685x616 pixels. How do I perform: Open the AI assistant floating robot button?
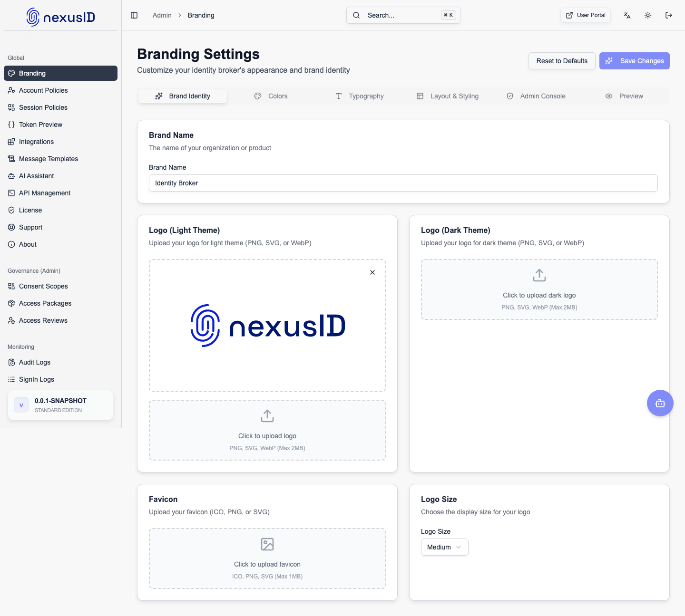[x=660, y=403]
